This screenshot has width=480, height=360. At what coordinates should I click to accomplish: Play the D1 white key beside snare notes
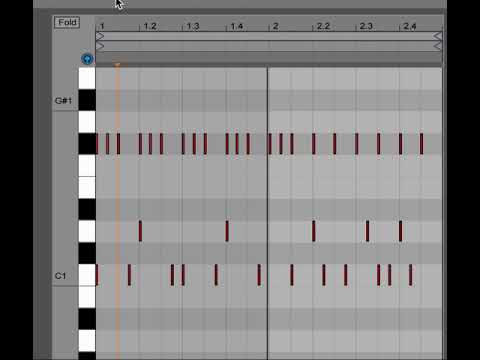click(87, 231)
